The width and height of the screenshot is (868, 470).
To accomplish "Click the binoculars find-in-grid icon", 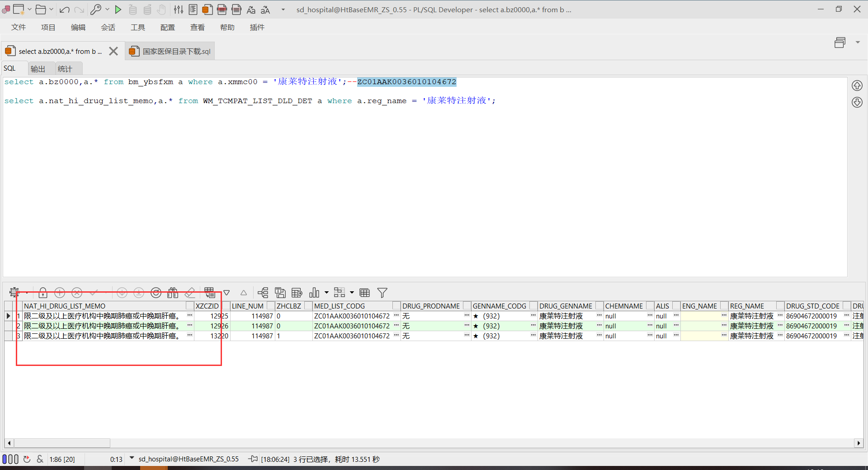I will click(x=173, y=293).
